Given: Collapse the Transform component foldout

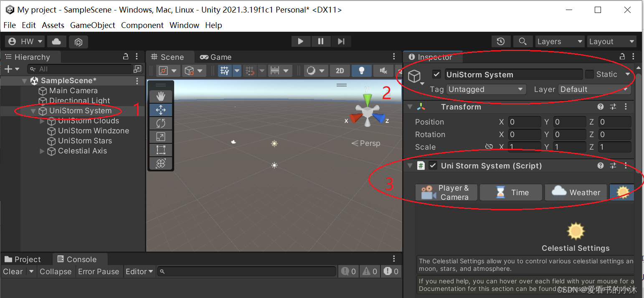Looking at the screenshot, I should coord(410,107).
